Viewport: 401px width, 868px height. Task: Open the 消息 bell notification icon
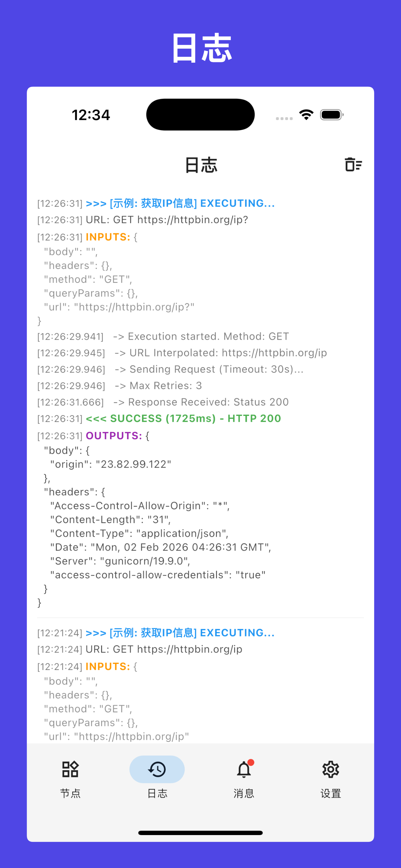244,769
